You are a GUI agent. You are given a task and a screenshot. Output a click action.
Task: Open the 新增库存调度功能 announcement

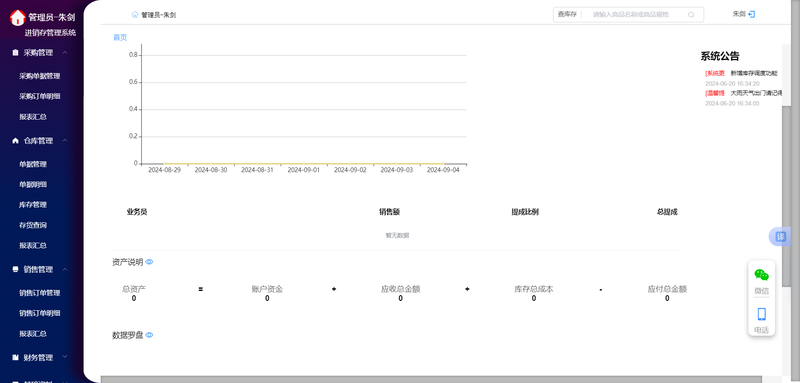(x=754, y=73)
